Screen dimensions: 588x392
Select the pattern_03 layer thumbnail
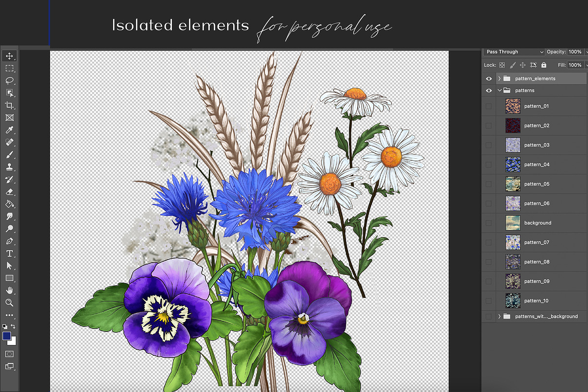(x=513, y=145)
